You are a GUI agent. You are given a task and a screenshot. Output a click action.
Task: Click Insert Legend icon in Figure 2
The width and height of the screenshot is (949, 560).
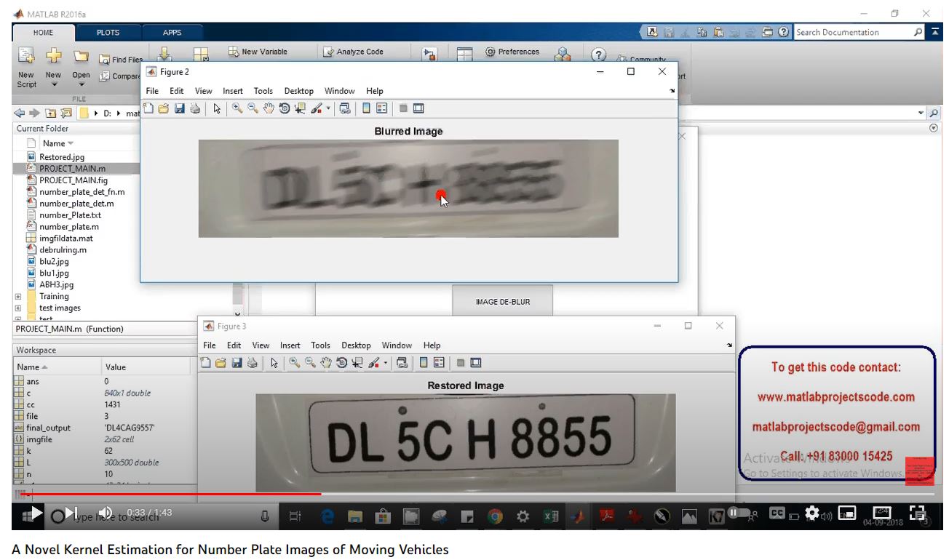coord(381,108)
